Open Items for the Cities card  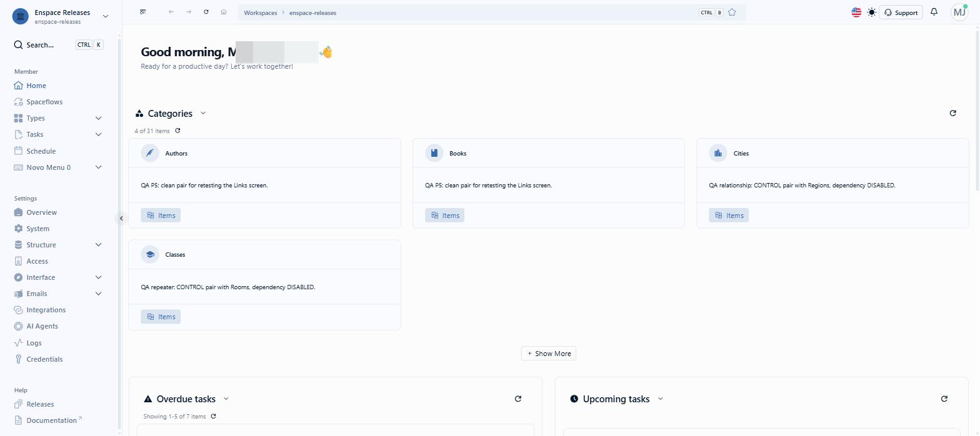click(729, 215)
